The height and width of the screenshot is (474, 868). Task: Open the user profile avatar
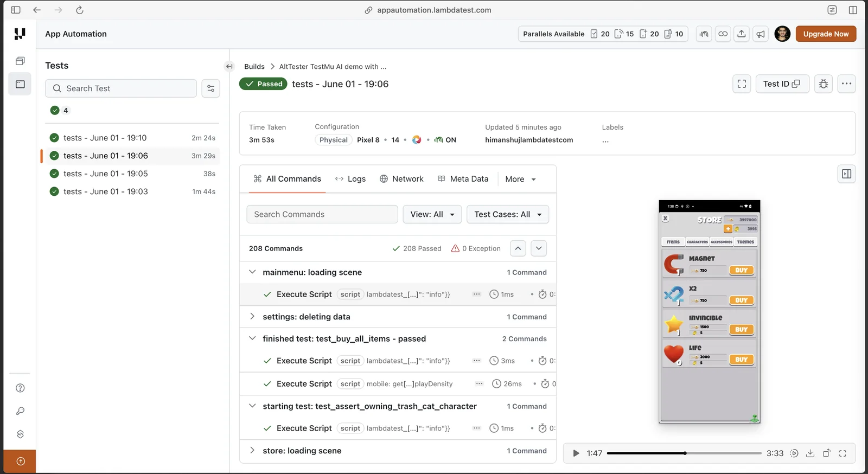(782, 34)
